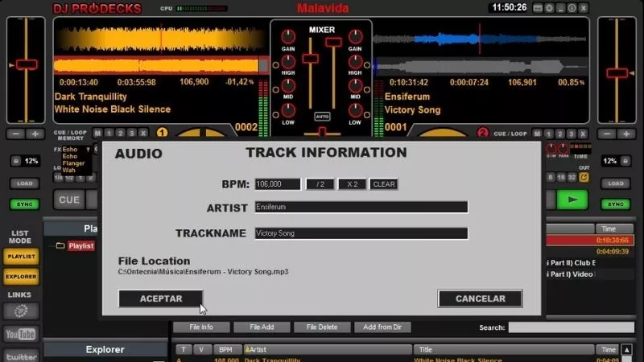Screen dimensions: 644x362
Task: Decrease left deck pitch with minus button
Action: 15,134
